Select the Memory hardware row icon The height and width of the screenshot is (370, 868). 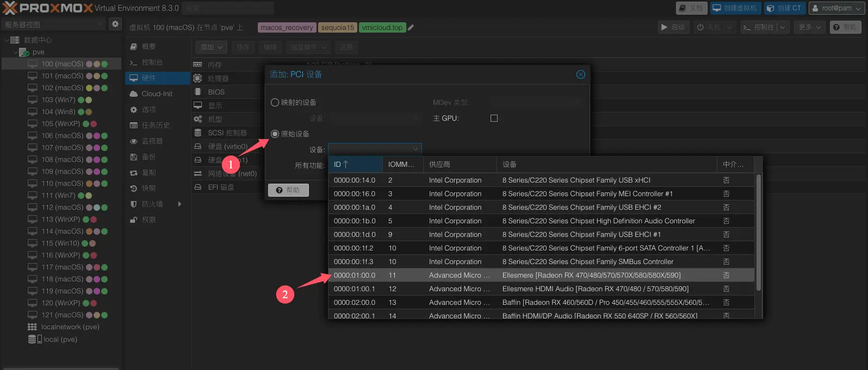pos(197,65)
